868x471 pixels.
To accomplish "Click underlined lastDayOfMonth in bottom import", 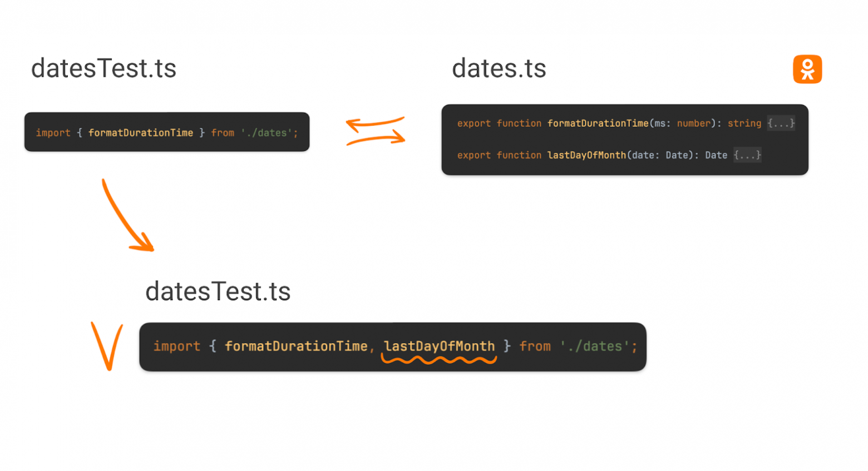I will (x=439, y=346).
